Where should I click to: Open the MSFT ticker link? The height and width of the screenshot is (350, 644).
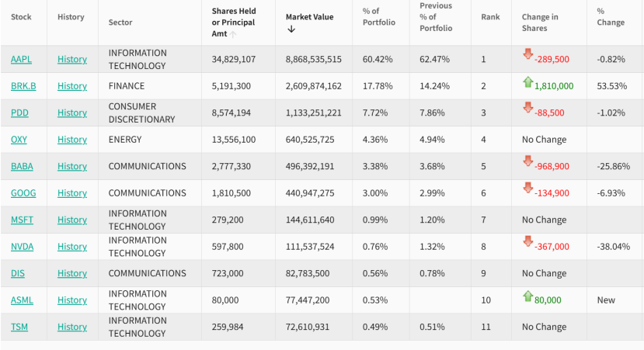coord(23,220)
